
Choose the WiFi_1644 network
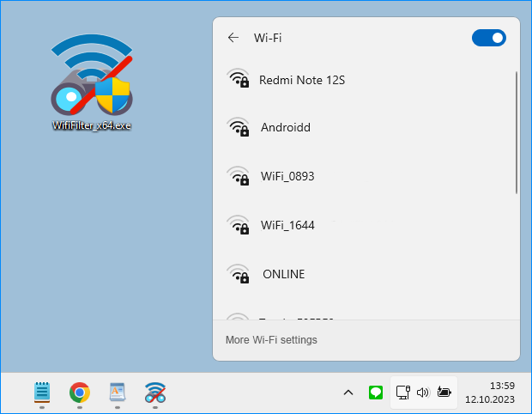tap(287, 225)
